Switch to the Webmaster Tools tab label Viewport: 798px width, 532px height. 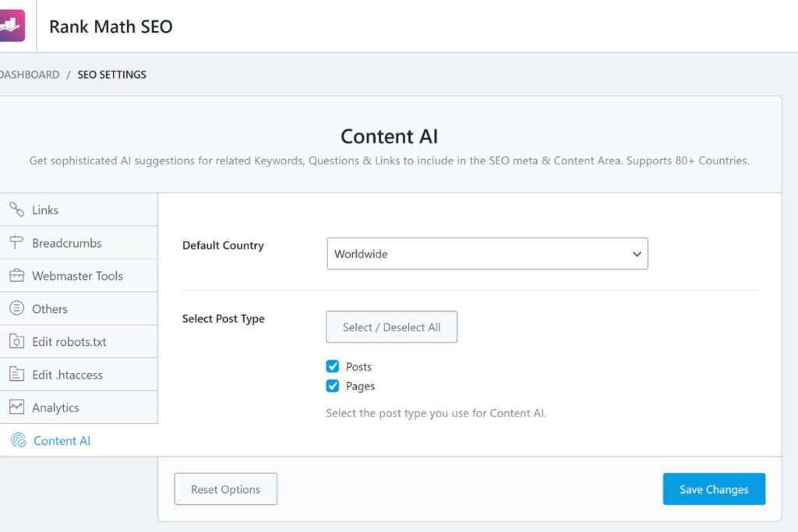pos(77,276)
